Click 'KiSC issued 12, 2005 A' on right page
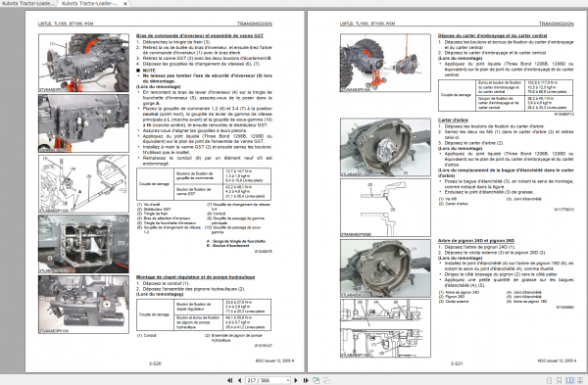This screenshot has width=588, height=385. pyautogui.click(x=557, y=361)
